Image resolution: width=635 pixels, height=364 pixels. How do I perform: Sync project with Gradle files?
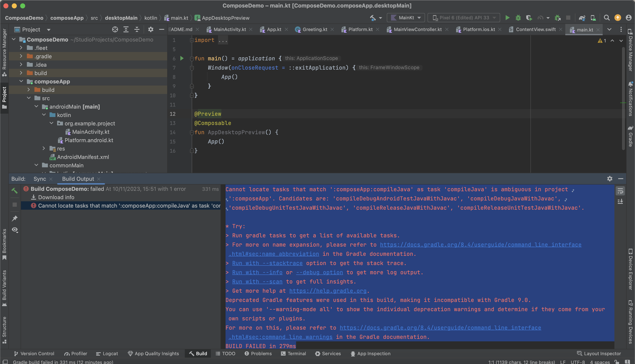tap(582, 18)
